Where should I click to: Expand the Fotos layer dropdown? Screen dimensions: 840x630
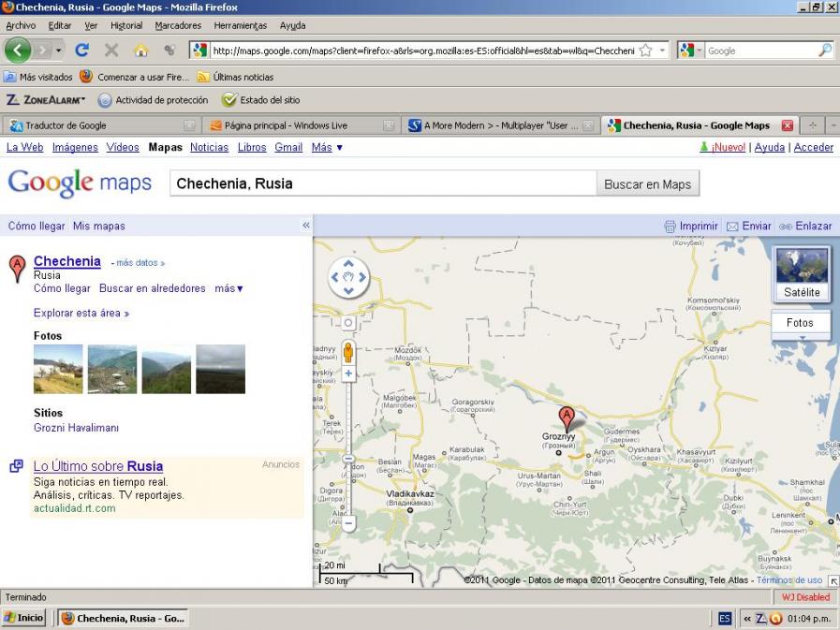(801, 323)
